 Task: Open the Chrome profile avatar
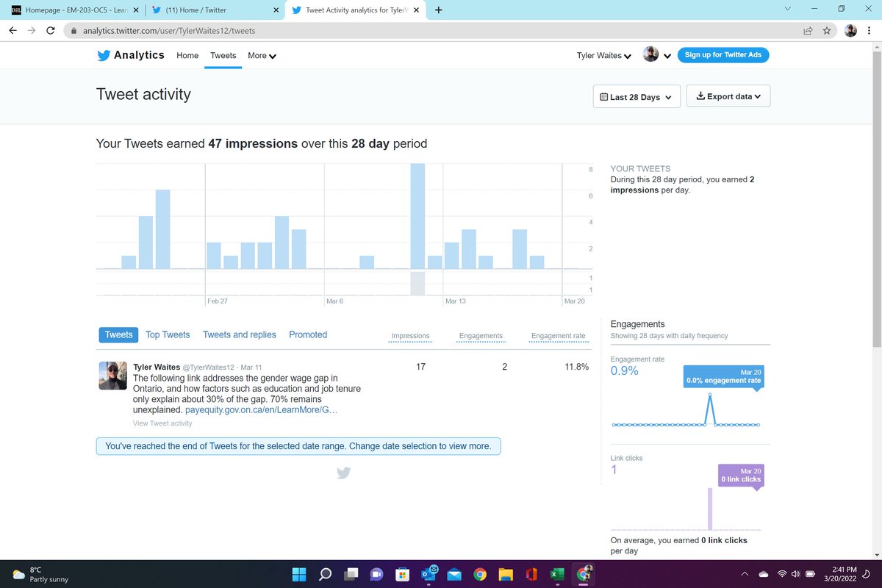point(850,31)
